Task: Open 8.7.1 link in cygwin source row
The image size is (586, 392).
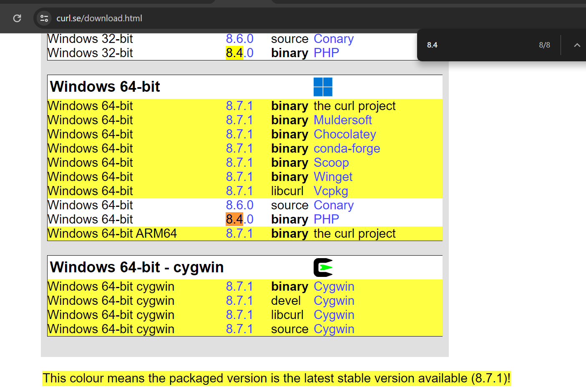Action: point(239,329)
